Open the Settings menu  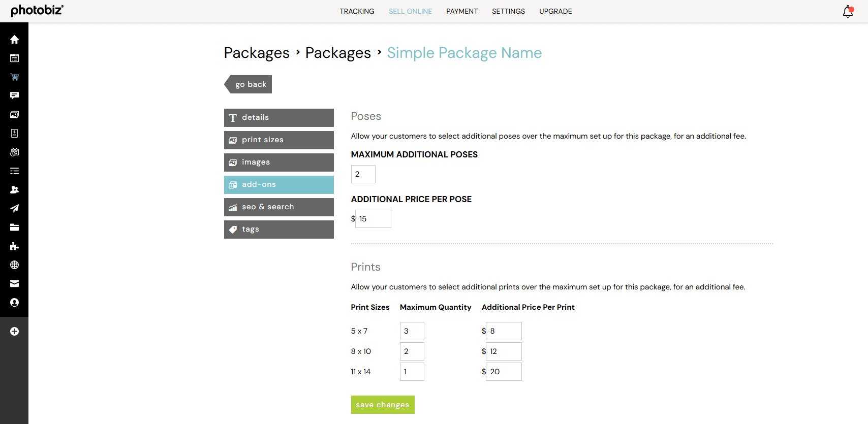click(x=508, y=11)
